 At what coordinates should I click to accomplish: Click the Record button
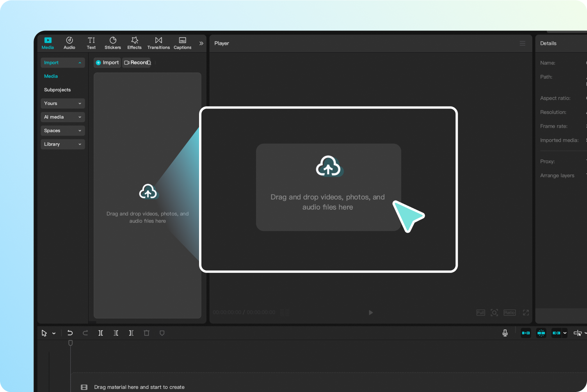[135, 62]
